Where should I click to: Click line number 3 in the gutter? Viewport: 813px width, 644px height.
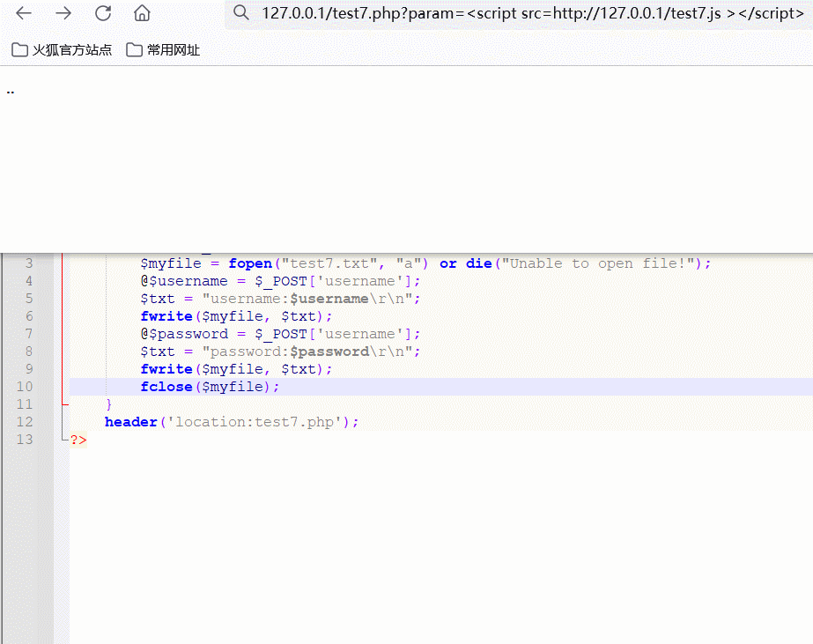[x=29, y=263]
